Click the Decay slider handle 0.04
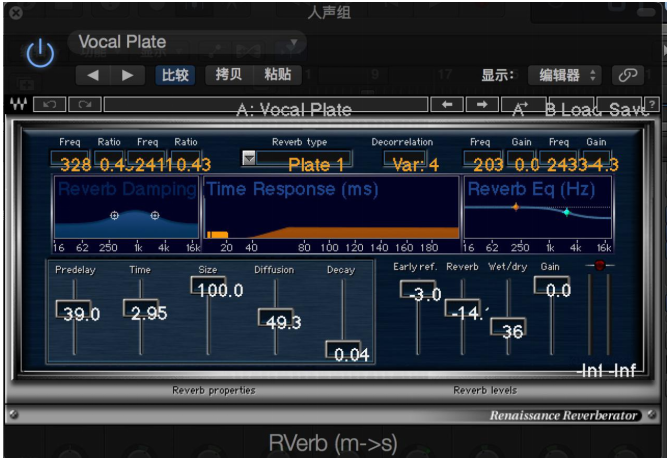This screenshot has height=460, width=670. tap(344, 351)
